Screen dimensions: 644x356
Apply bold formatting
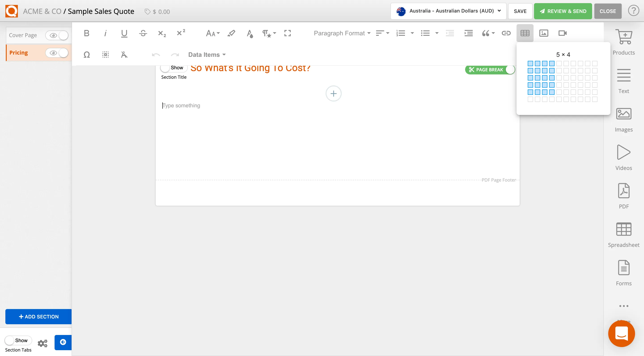[x=86, y=33]
